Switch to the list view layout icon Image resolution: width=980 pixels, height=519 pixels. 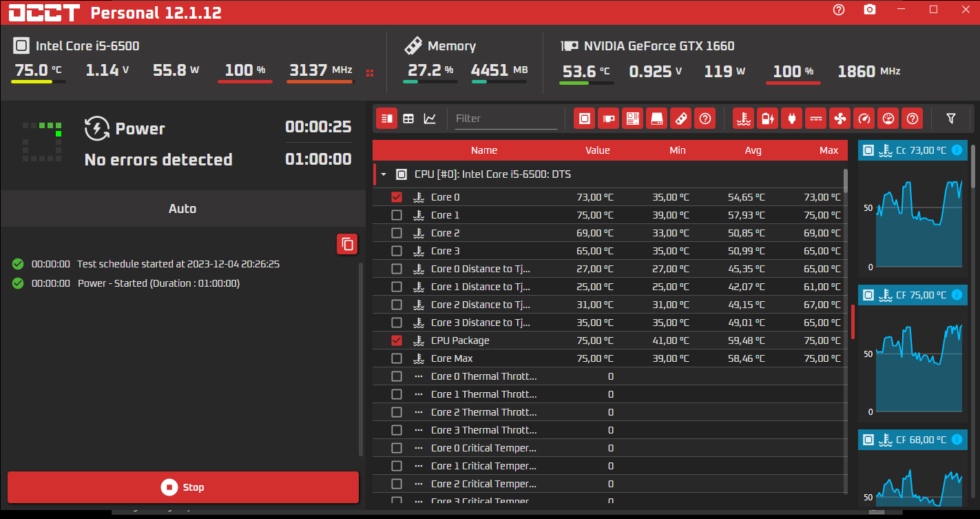pos(387,119)
